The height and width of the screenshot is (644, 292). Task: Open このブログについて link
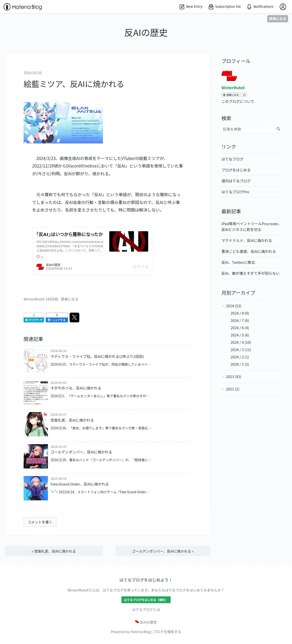pos(237,101)
